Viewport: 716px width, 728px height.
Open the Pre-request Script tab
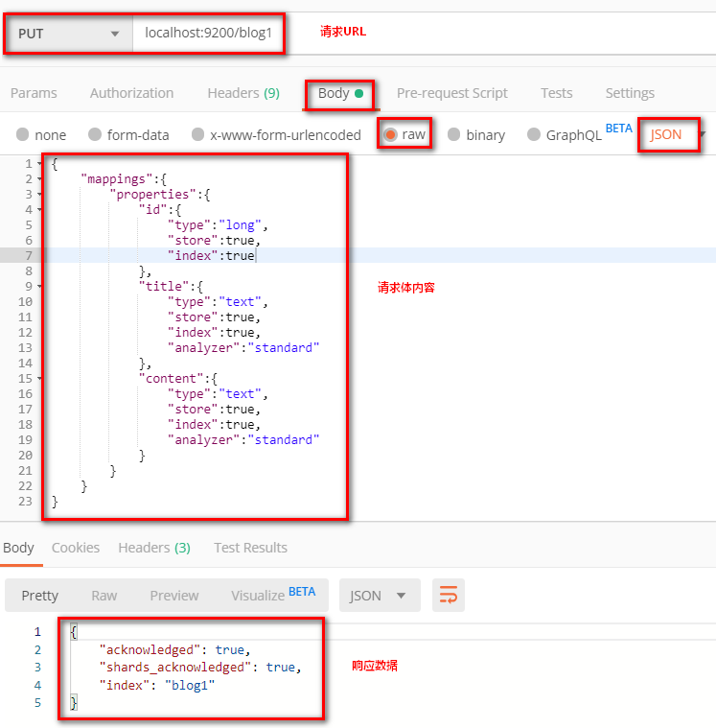pyautogui.click(x=452, y=93)
